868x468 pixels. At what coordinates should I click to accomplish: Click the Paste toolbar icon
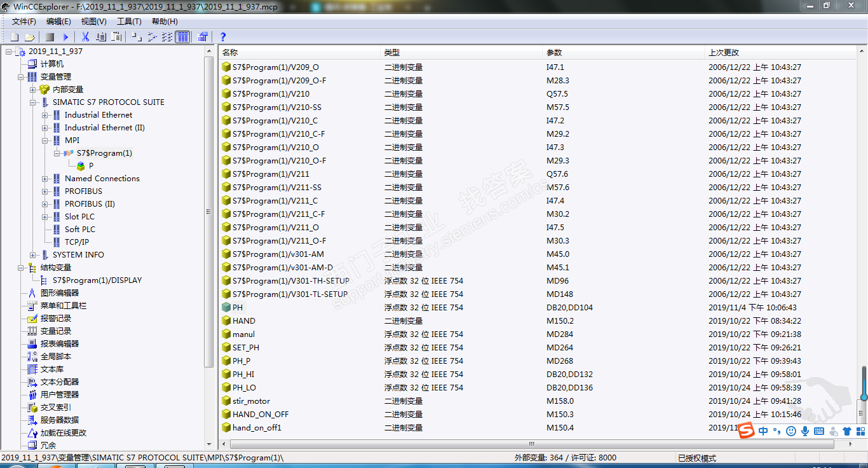pos(117,37)
